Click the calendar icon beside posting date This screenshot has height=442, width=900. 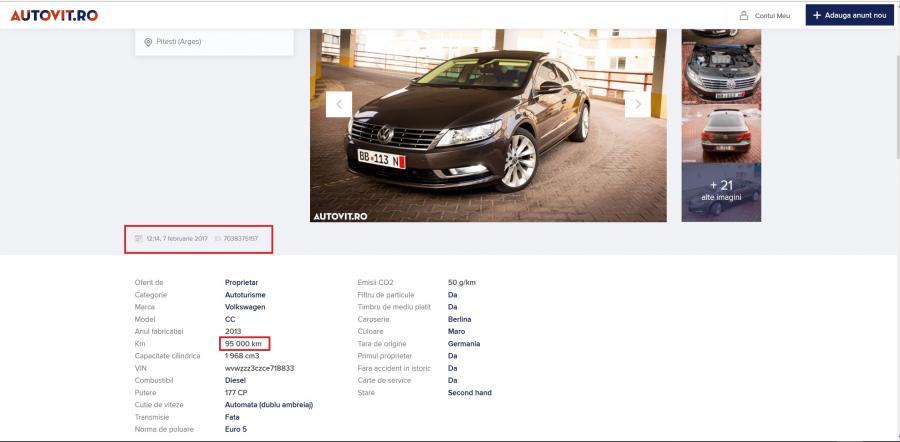pyautogui.click(x=139, y=238)
